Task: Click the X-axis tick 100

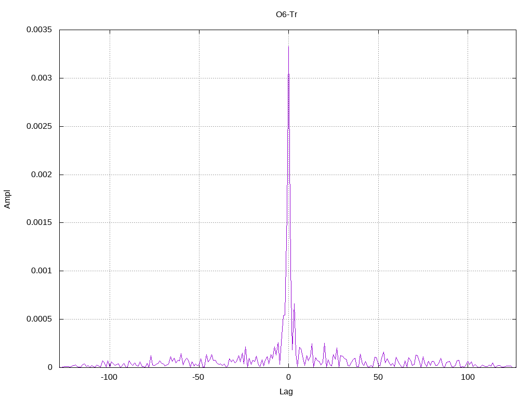Action: (x=468, y=377)
